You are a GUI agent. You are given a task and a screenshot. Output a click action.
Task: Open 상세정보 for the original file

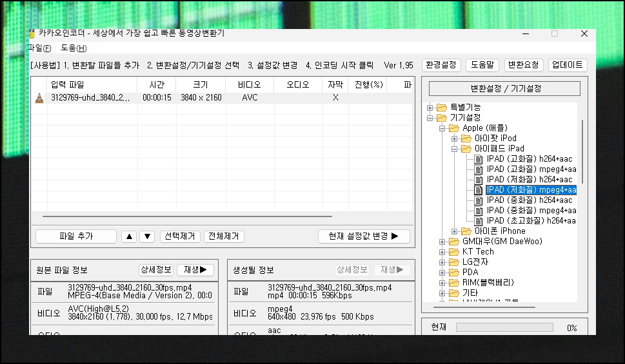[156, 269]
